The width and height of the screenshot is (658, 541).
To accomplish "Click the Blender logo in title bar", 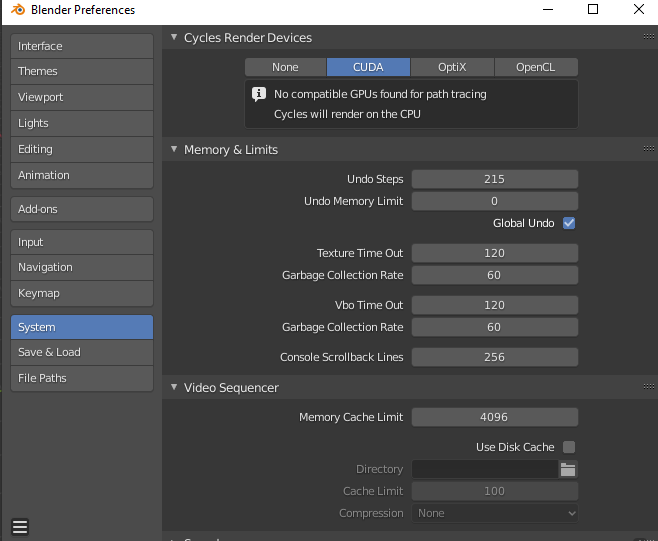I will pos(18,9).
